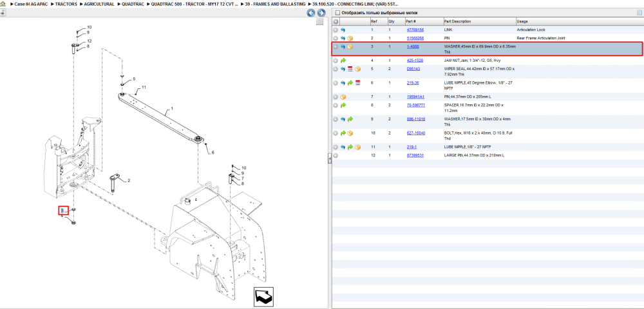Screen dimensions: 644x309
Task: Go to the home icon in the breadcrumb
Action: pos(3,4)
